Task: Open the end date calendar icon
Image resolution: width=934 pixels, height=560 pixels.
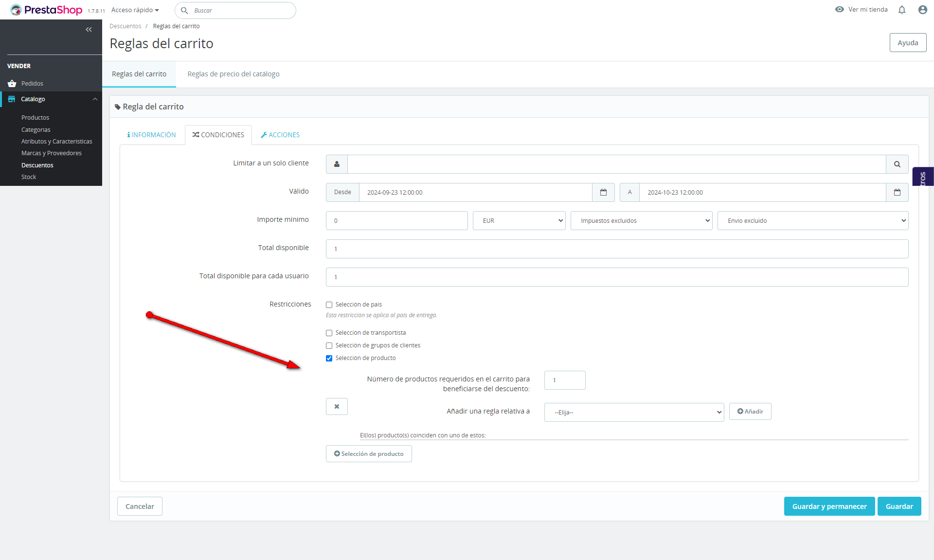Action: (x=897, y=193)
